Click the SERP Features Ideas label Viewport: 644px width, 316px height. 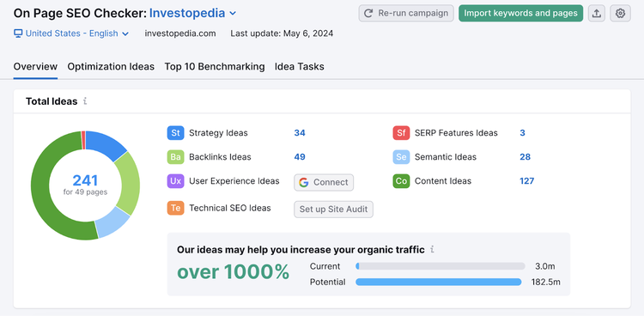(x=456, y=133)
